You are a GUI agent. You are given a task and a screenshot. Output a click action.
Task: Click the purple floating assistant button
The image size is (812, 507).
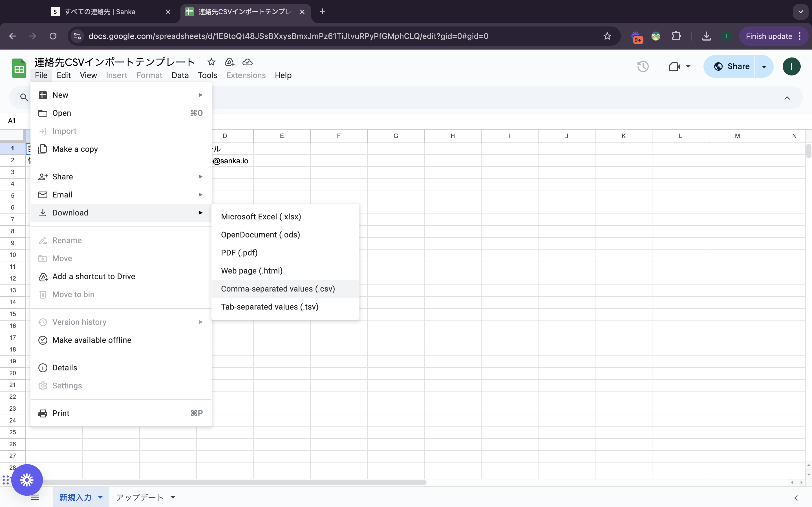pos(27,479)
